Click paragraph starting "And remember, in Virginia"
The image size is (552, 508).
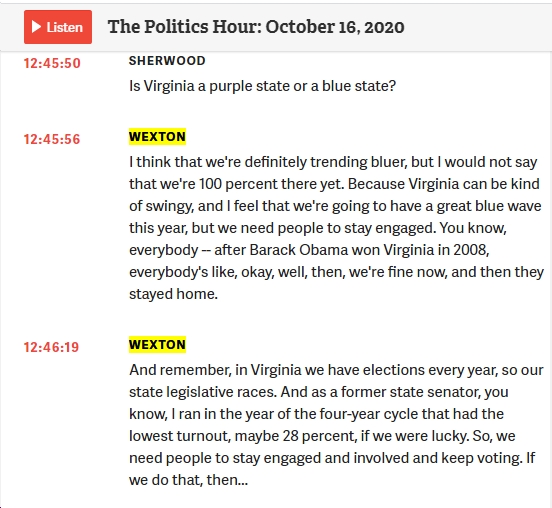(336, 425)
